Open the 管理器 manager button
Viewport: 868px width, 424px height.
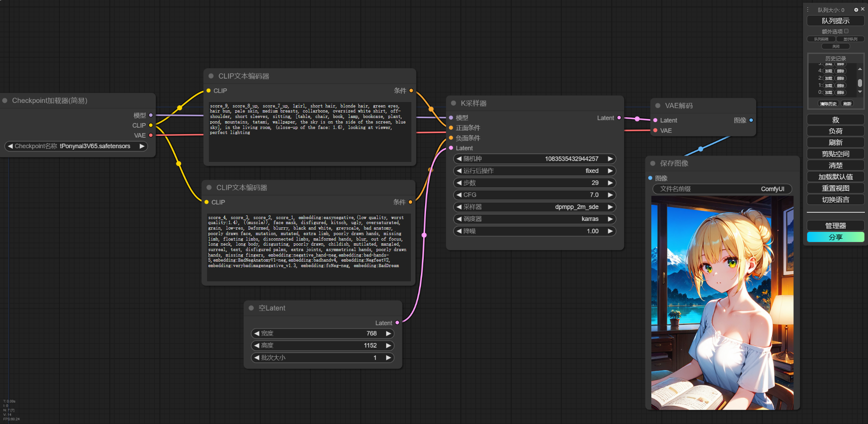835,226
